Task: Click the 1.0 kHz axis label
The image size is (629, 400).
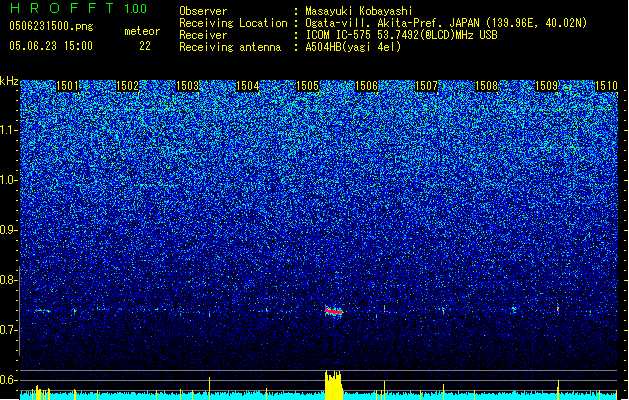Action: coord(9,181)
